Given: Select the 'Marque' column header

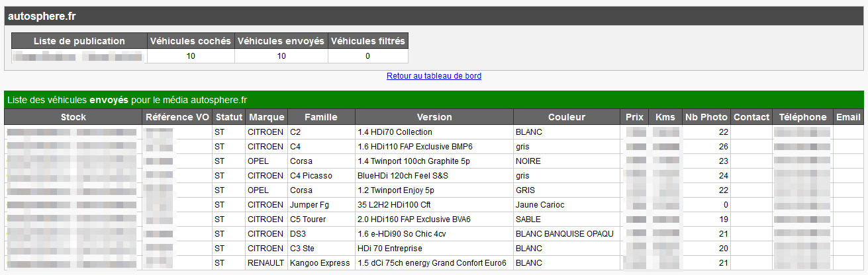Looking at the screenshot, I should (266, 117).
